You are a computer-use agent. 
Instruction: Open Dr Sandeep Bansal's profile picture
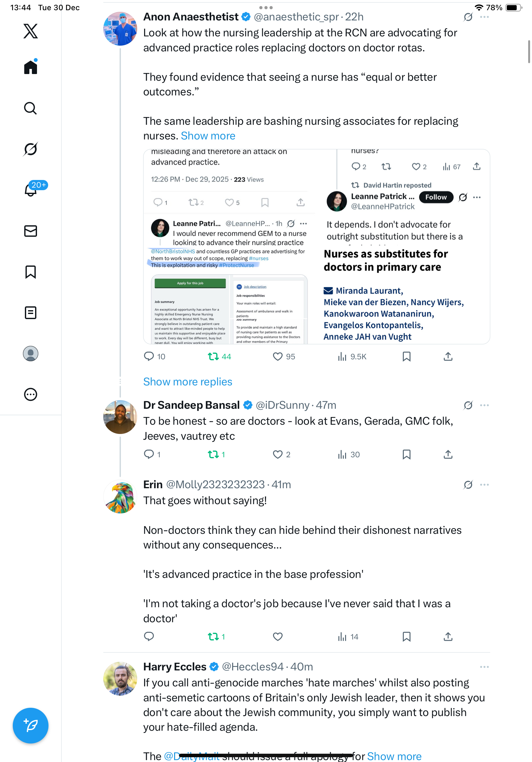[x=120, y=417]
